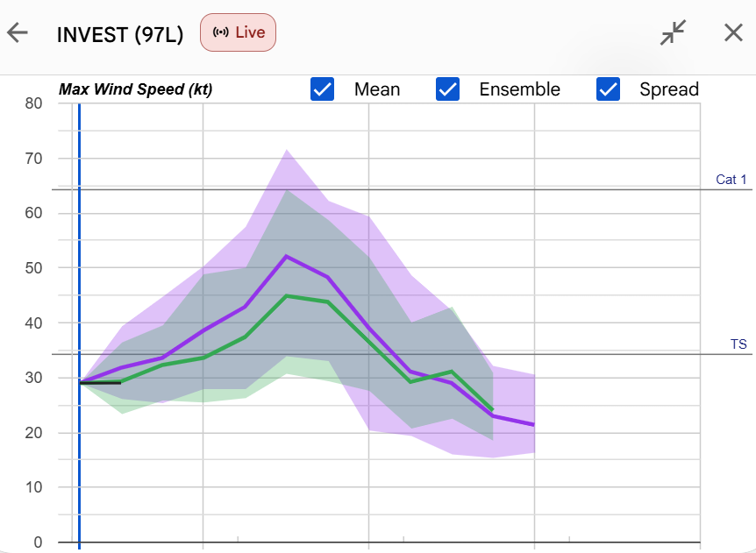The height and width of the screenshot is (553, 756).
Task: Click the broadcast icon in Live badge
Action: (x=221, y=32)
